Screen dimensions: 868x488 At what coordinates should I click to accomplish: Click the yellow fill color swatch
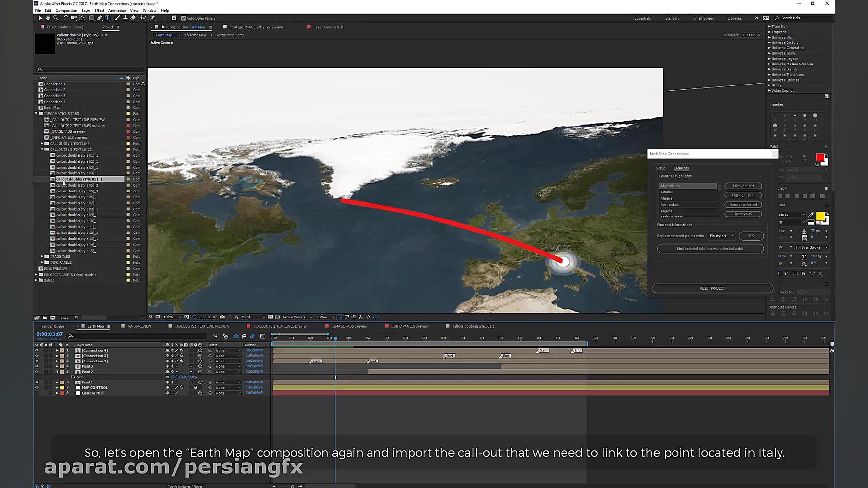tap(820, 216)
